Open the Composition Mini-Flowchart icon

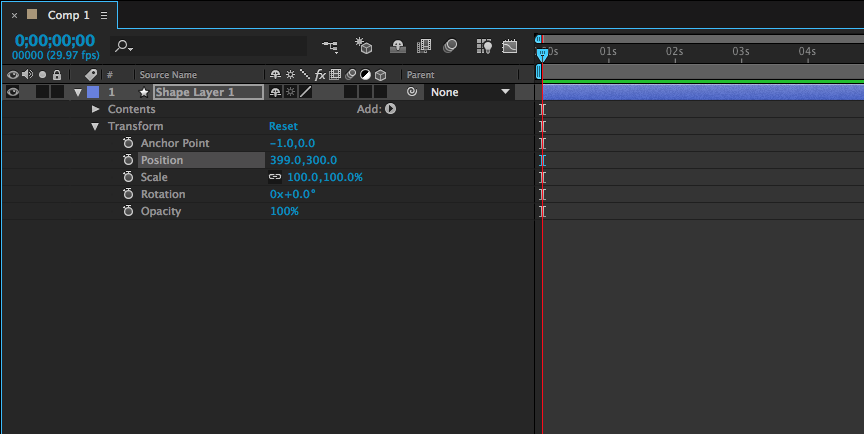(330, 46)
